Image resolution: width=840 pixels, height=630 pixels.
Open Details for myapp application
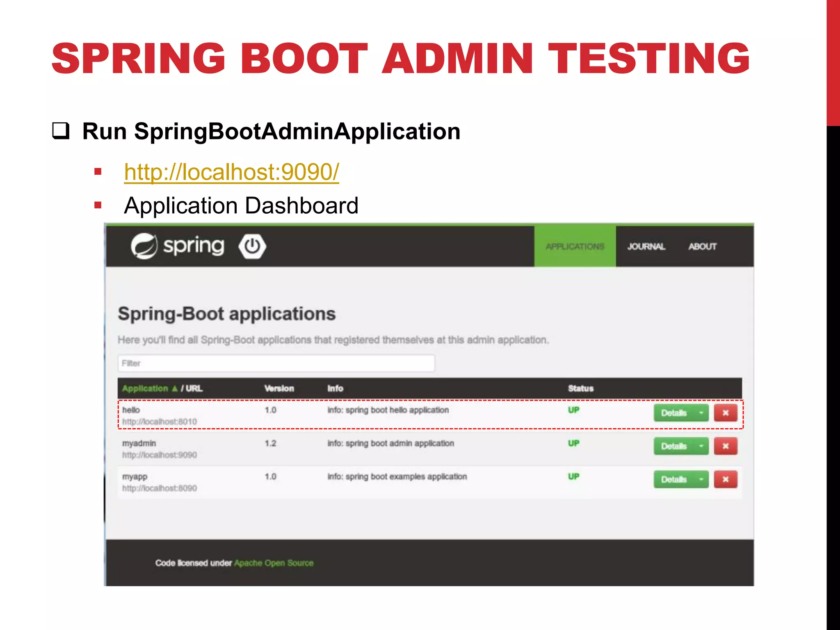click(673, 479)
